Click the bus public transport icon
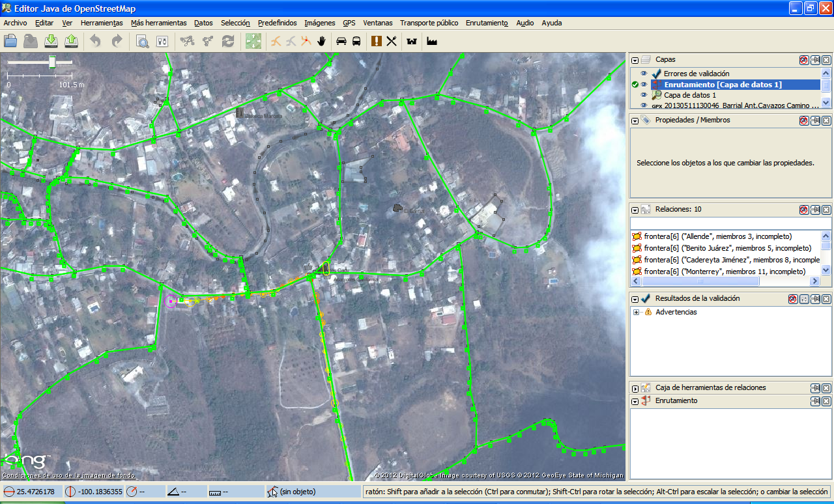Screen dimensions: 834x504 (356, 41)
